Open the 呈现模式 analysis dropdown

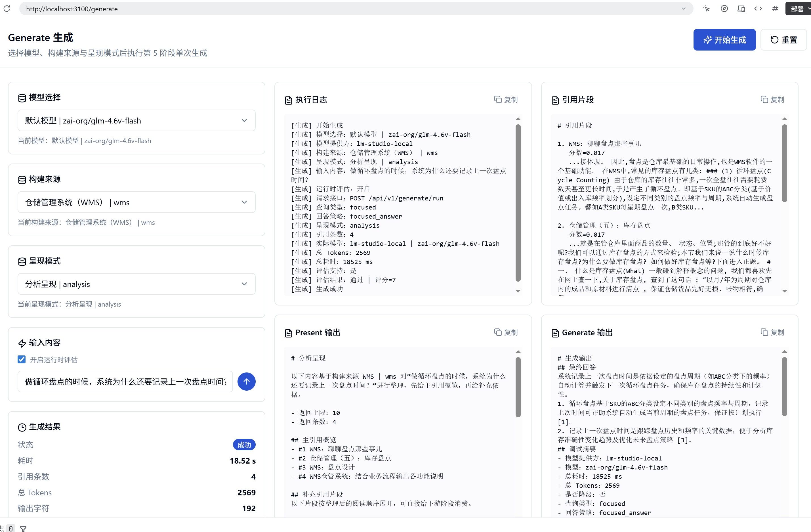coord(137,284)
